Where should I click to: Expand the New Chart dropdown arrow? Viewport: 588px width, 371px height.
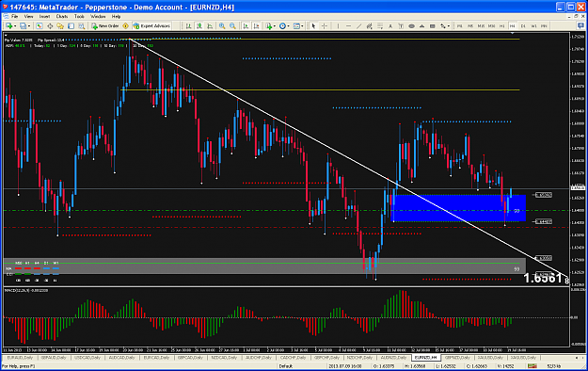(15, 26)
